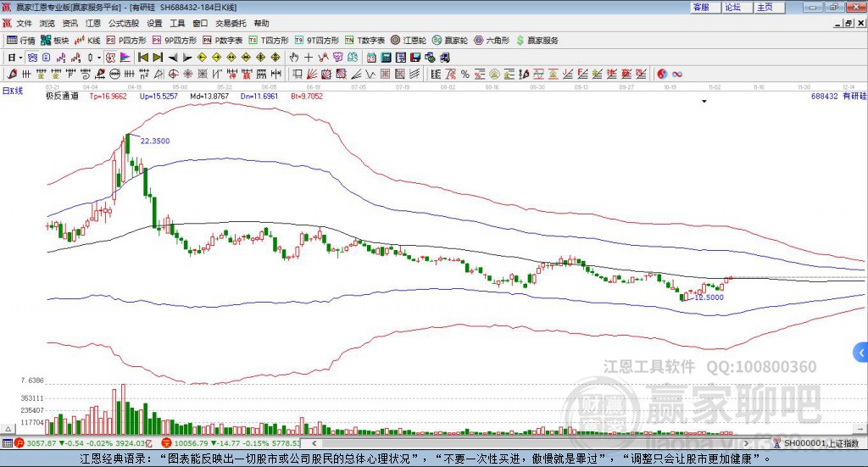Click the Tp=16.9662 value

(108, 96)
